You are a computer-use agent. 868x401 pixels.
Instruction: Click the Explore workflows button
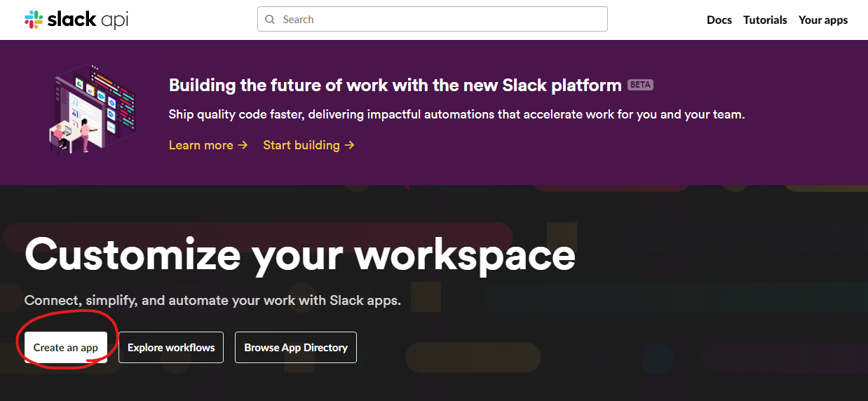coord(171,348)
